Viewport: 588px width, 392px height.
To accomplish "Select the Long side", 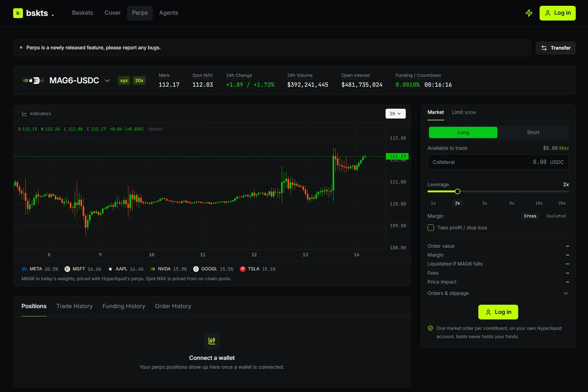I will pyautogui.click(x=463, y=133).
